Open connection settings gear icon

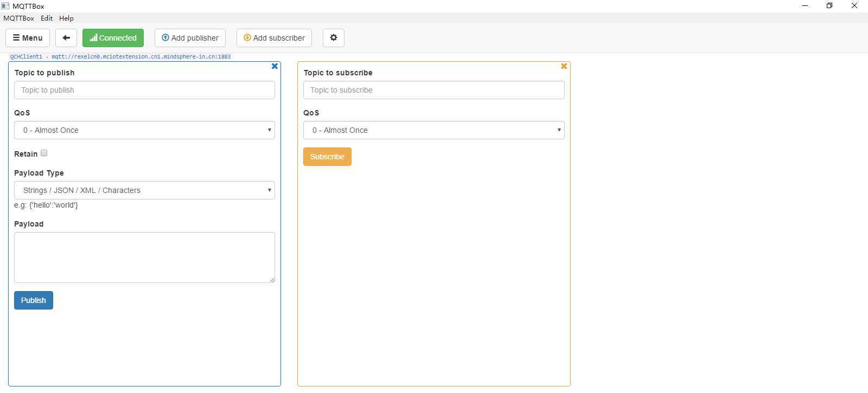tap(334, 38)
